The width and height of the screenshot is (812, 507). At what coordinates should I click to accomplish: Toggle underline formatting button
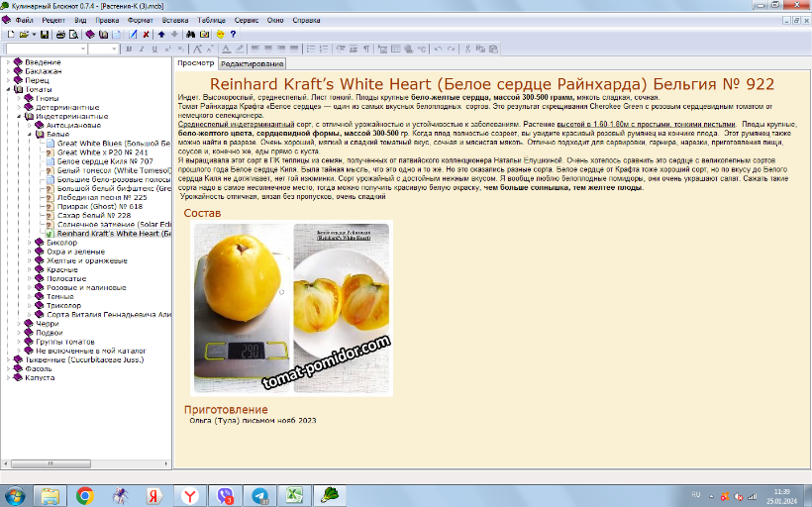153,49
